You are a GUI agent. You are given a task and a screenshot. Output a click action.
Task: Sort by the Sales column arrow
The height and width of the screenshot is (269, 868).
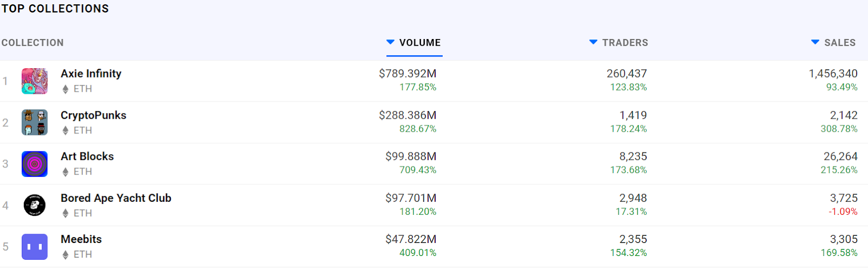pos(815,42)
